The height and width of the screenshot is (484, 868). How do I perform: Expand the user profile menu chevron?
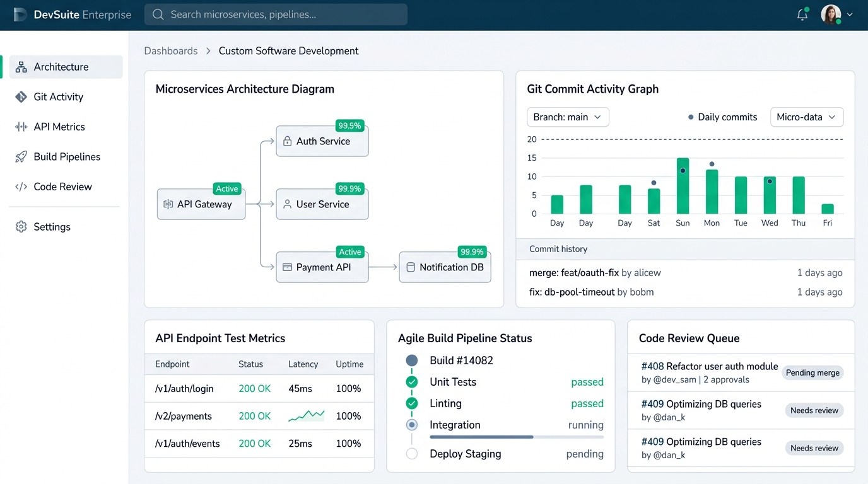tap(850, 14)
